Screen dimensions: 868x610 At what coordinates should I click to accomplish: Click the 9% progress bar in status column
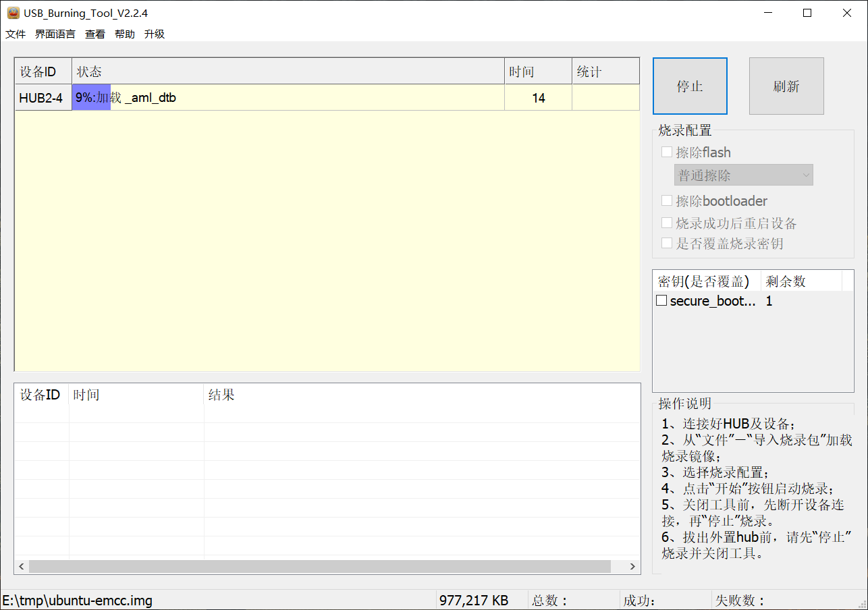click(x=91, y=98)
